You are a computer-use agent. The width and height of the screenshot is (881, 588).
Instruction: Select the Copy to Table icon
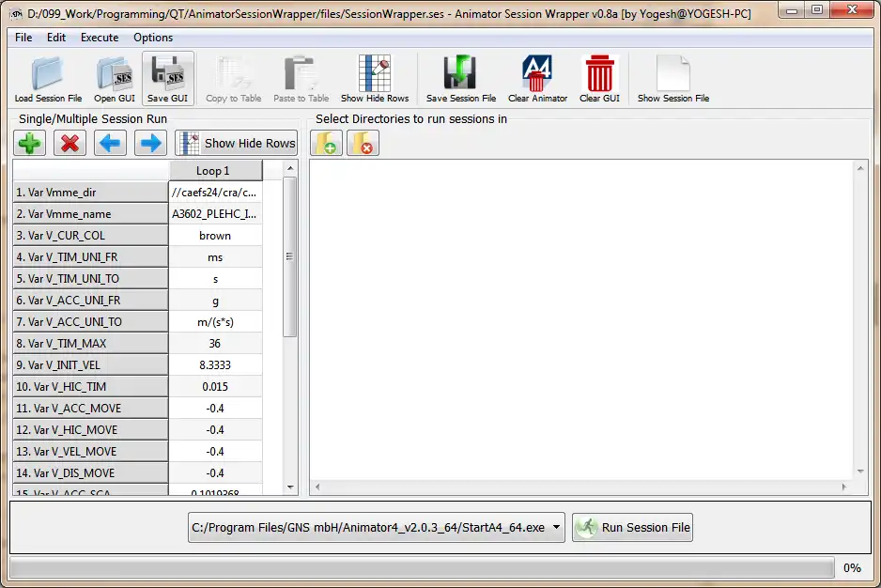click(x=233, y=79)
